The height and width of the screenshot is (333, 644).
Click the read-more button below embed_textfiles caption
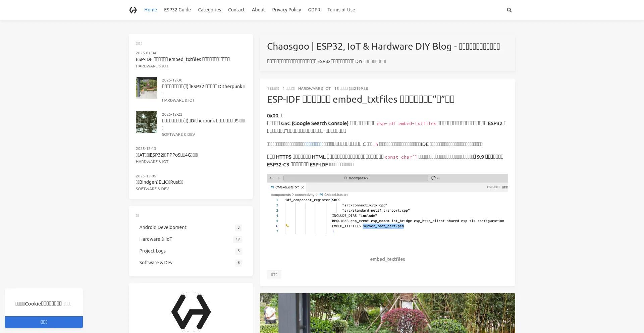click(x=274, y=275)
